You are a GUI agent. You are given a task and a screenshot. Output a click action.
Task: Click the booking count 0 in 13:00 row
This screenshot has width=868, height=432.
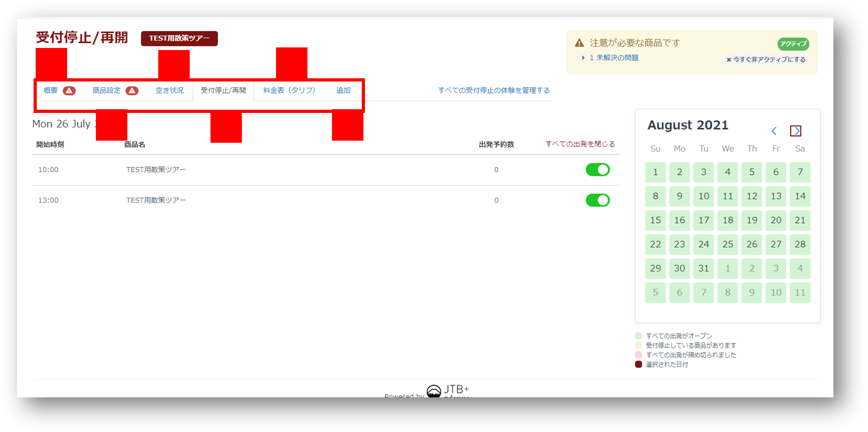pos(496,200)
